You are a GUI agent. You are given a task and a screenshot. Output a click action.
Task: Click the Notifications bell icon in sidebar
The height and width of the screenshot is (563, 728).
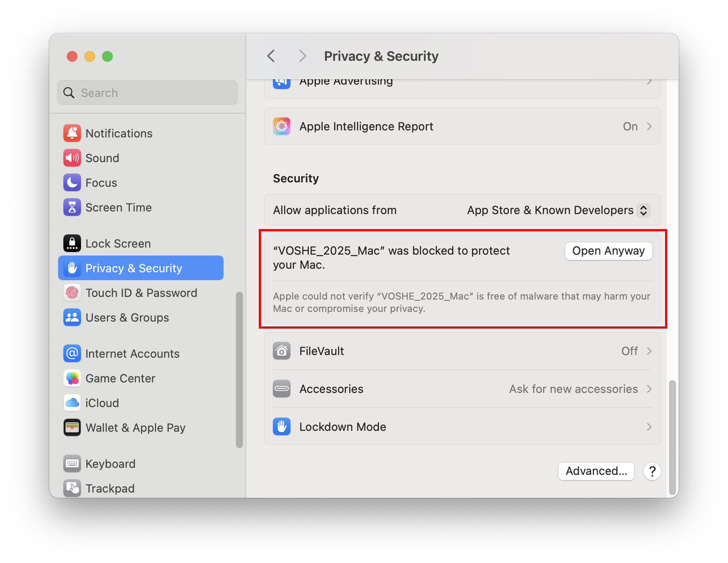72,133
